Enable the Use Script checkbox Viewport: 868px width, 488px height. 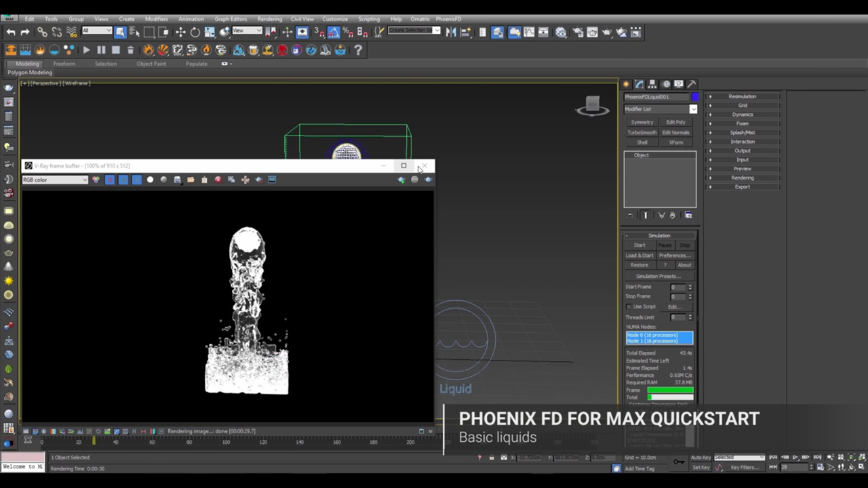629,306
